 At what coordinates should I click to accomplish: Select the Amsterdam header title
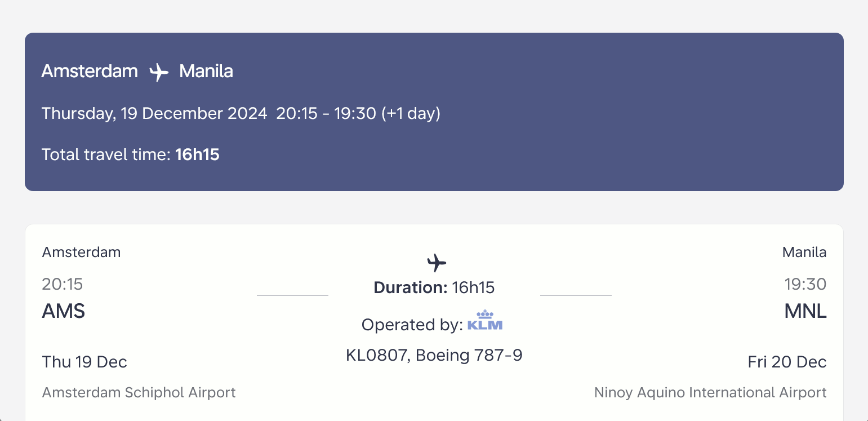coord(90,72)
